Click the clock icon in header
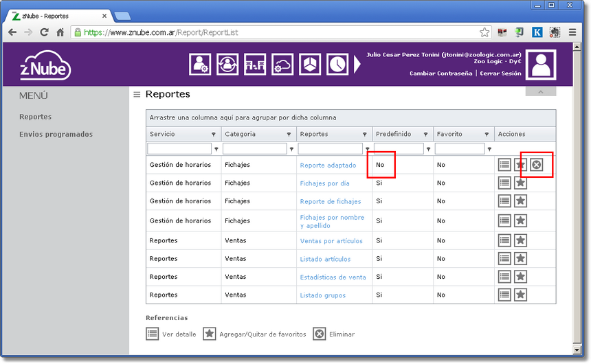The width and height of the screenshot is (591, 364). click(x=337, y=65)
